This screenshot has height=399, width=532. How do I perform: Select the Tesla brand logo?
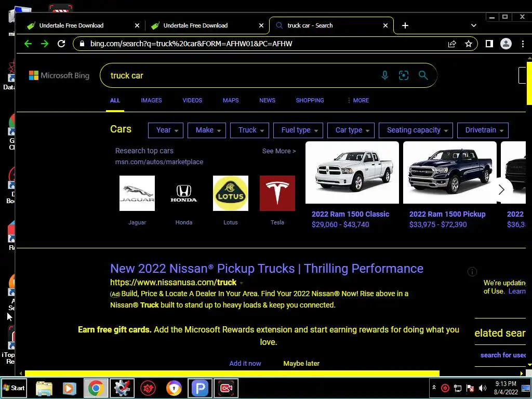[x=277, y=193]
